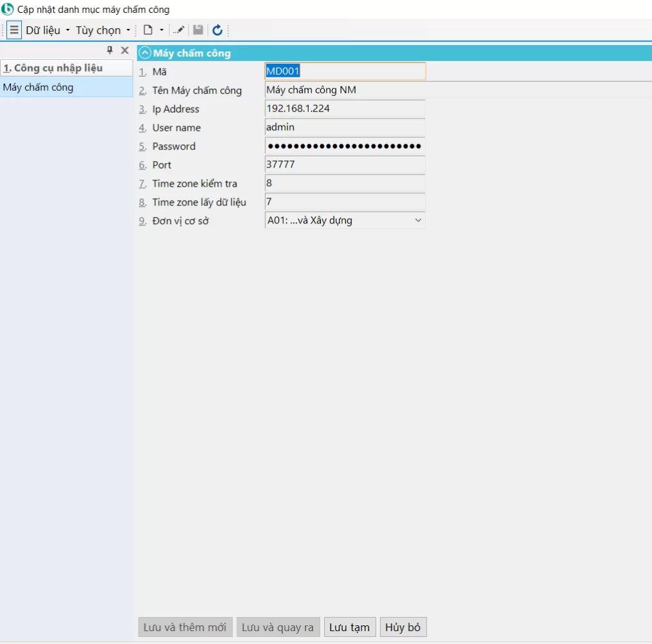
Task: Open the Tùy chọn menu
Action: (x=103, y=30)
